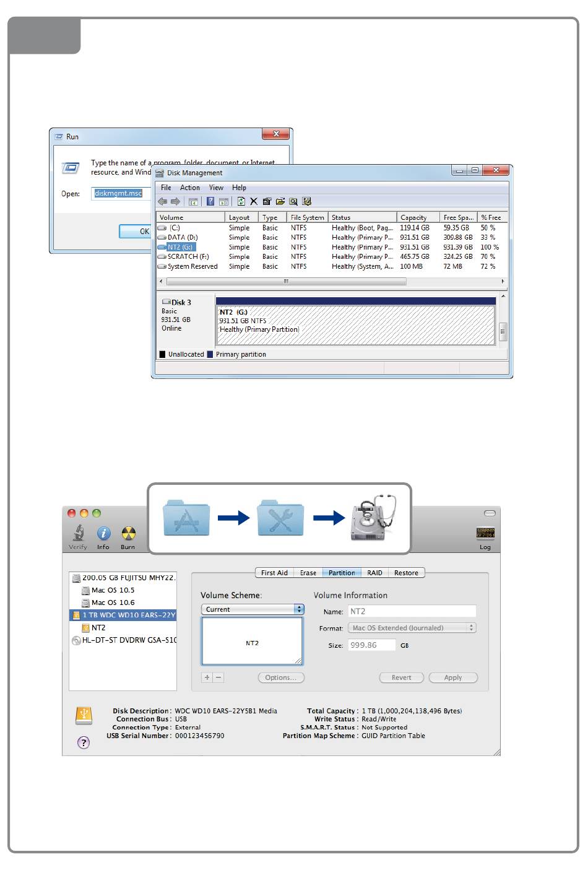Click the Disk Utility help question mark button
The image size is (588, 870).
(x=84, y=742)
